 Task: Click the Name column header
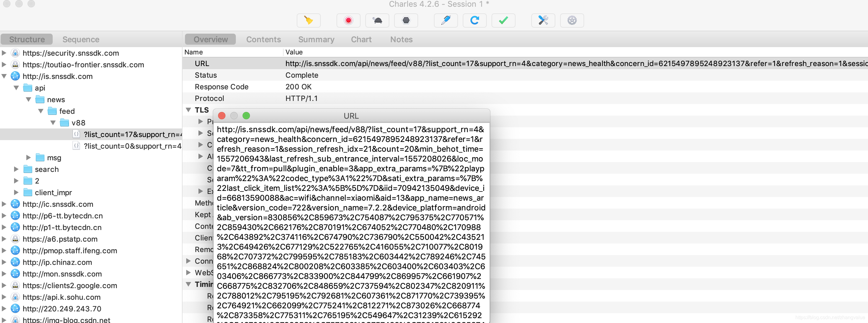click(x=193, y=52)
